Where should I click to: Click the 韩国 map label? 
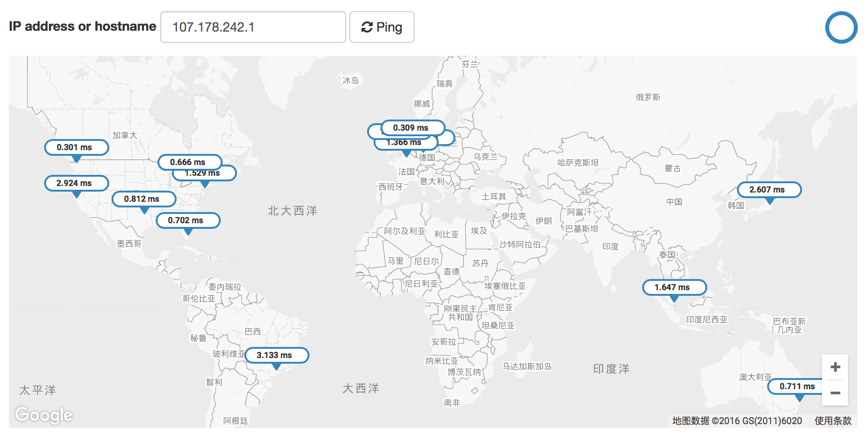click(x=736, y=205)
